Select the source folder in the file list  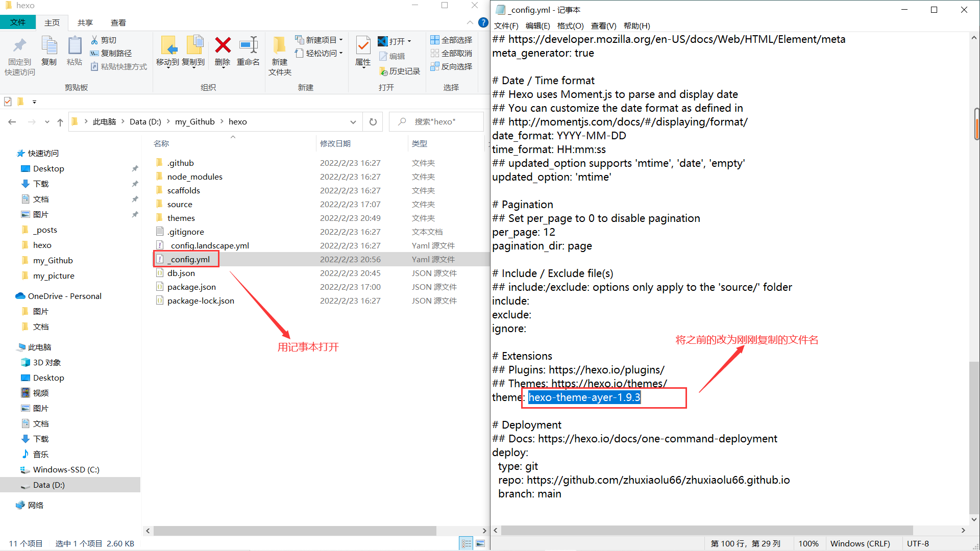(180, 204)
